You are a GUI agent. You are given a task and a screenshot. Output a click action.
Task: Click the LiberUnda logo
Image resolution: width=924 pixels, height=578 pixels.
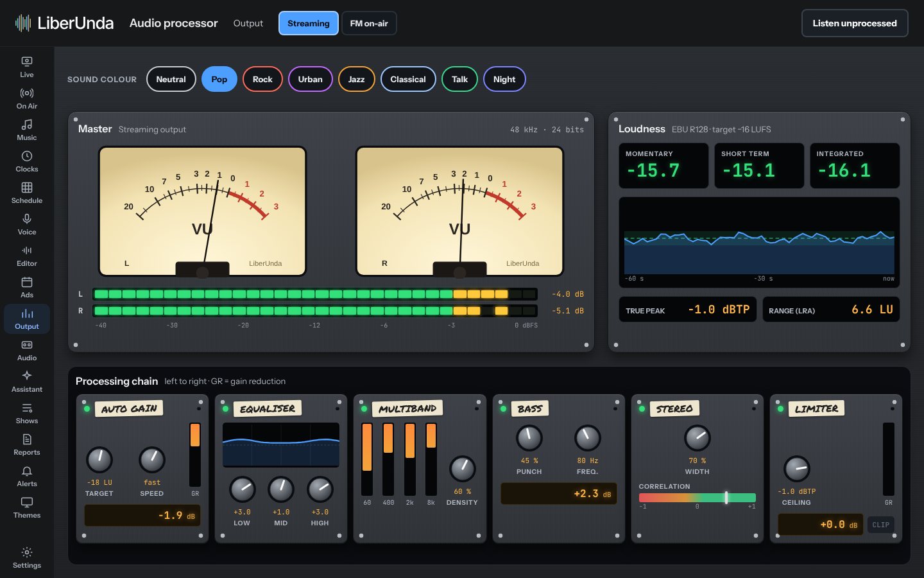[x=64, y=23]
